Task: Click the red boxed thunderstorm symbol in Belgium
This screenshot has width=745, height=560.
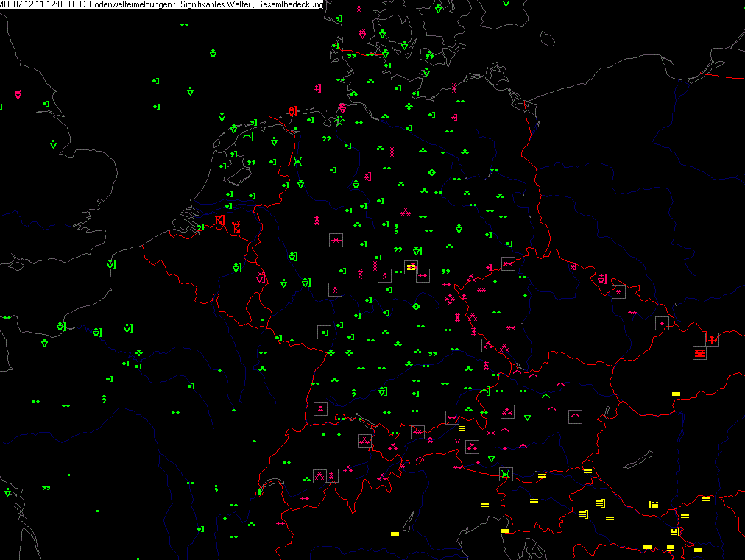Action: tap(219, 220)
